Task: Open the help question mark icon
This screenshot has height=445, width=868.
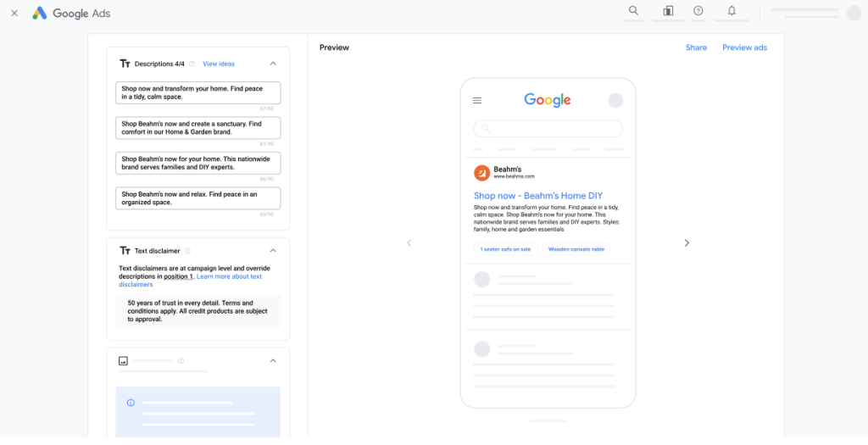Action: [698, 10]
